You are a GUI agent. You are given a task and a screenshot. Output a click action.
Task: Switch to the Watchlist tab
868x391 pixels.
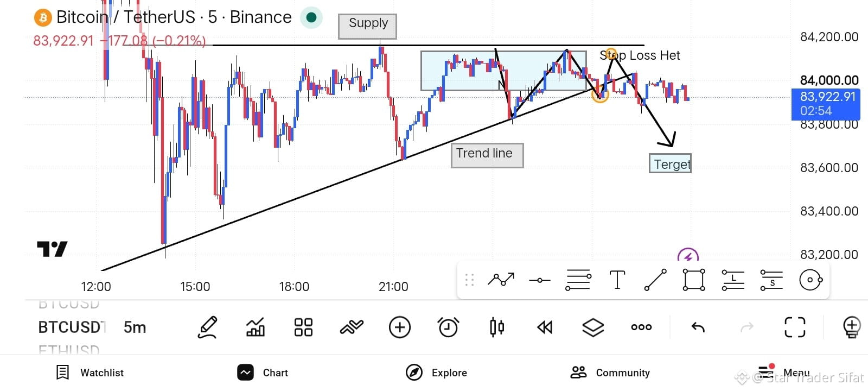pos(90,373)
